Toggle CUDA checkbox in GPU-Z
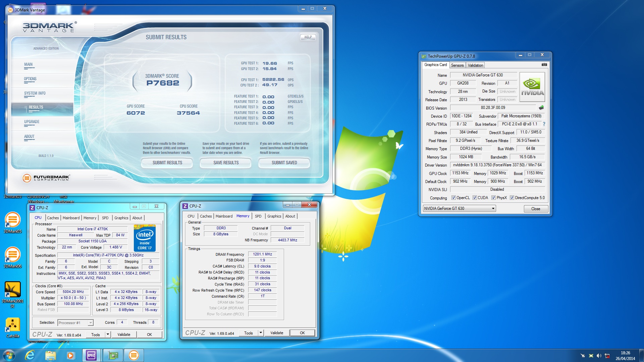This screenshot has height=362, width=644. [475, 198]
